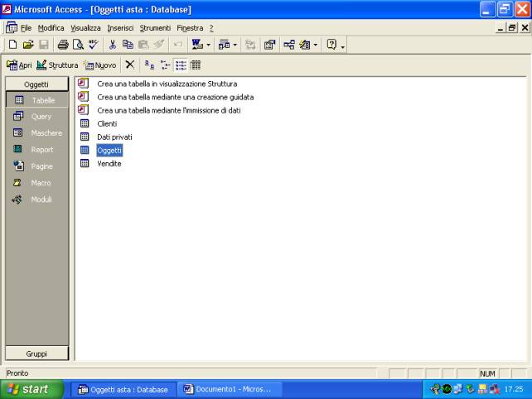
Task: Open the Inserisci menu
Action: tap(120, 28)
